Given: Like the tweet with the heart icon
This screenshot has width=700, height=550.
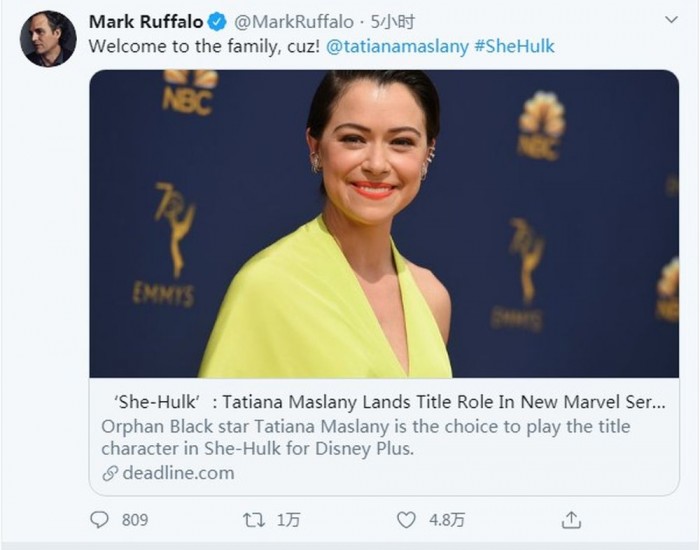Looking at the screenshot, I should [x=405, y=520].
